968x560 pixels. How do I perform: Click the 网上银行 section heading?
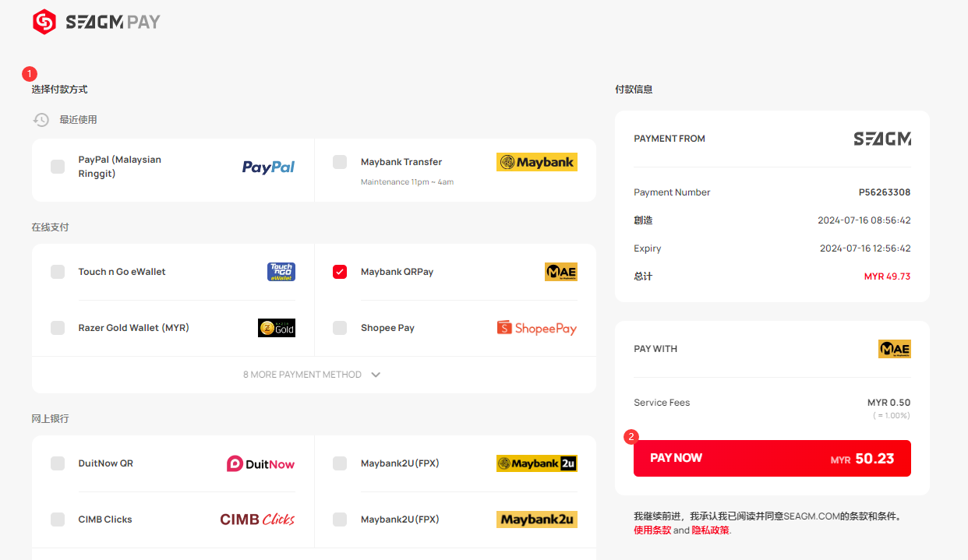pyautogui.click(x=51, y=419)
